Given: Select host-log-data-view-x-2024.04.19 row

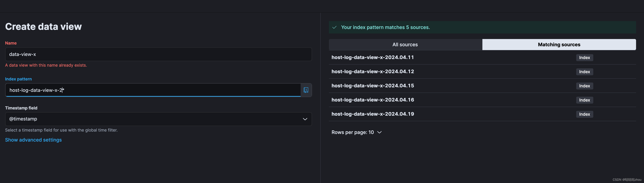Looking at the screenshot, I should [482, 114].
